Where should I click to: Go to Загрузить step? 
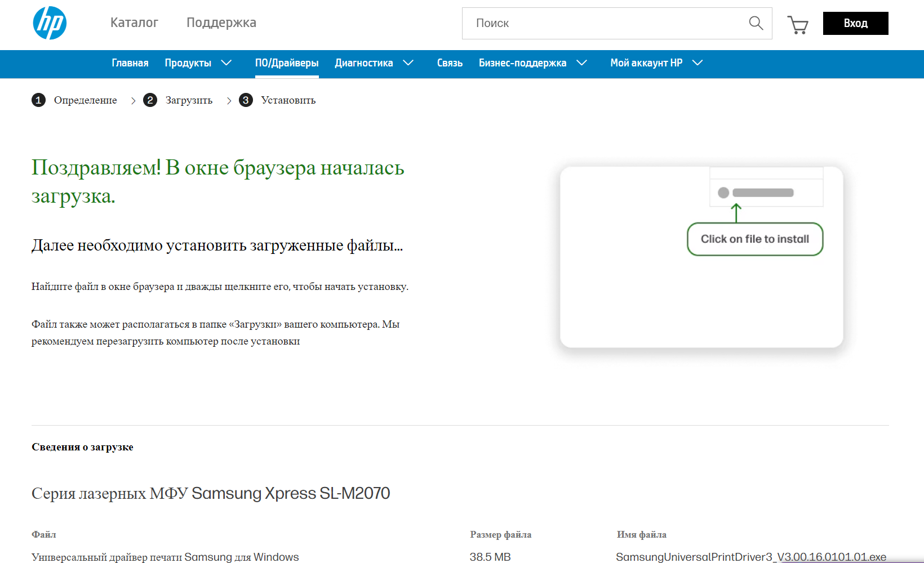pyautogui.click(x=189, y=100)
